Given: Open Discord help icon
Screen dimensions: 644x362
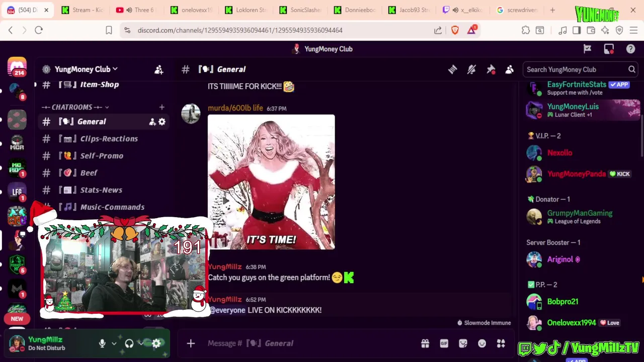Looking at the screenshot, I should [630, 49].
